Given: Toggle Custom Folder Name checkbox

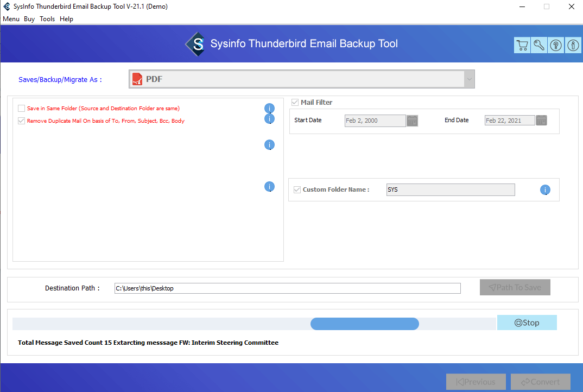Looking at the screenshot, I should (x=297, y=189).
